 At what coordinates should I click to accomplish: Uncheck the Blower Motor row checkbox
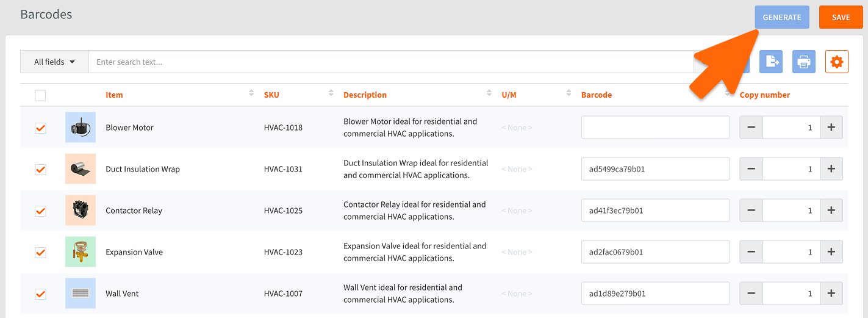point(40,128)
